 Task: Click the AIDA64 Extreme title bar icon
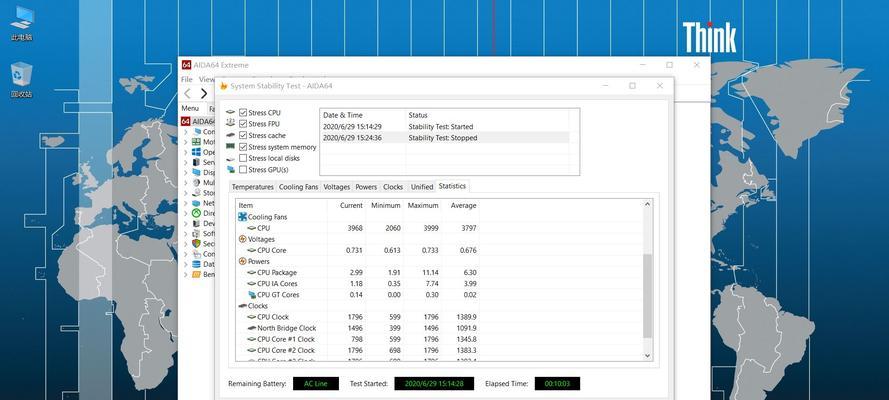186,65
